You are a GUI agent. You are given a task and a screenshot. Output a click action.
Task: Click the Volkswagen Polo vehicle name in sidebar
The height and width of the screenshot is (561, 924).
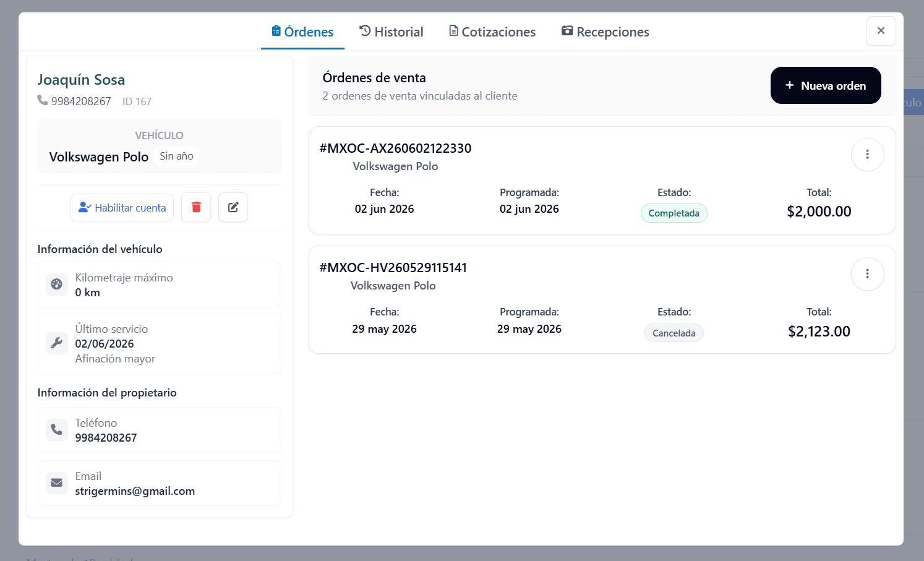[x=99, y=157]
